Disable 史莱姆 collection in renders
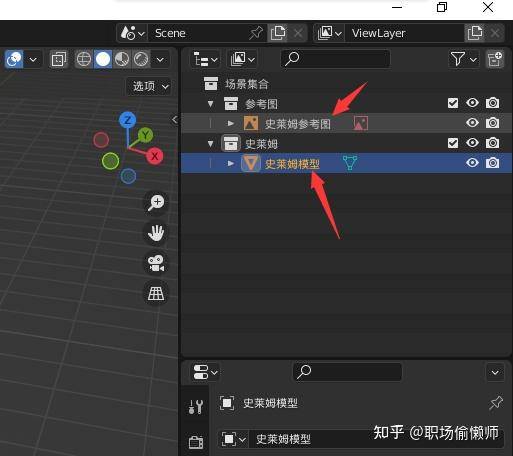Viewport: 513px width, 456px height. click(x=492, y=143)
